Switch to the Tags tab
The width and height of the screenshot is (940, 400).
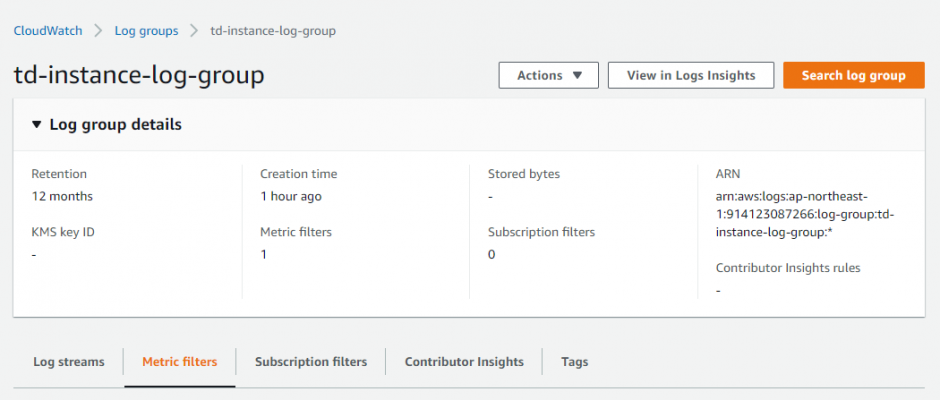coord(575,362)
